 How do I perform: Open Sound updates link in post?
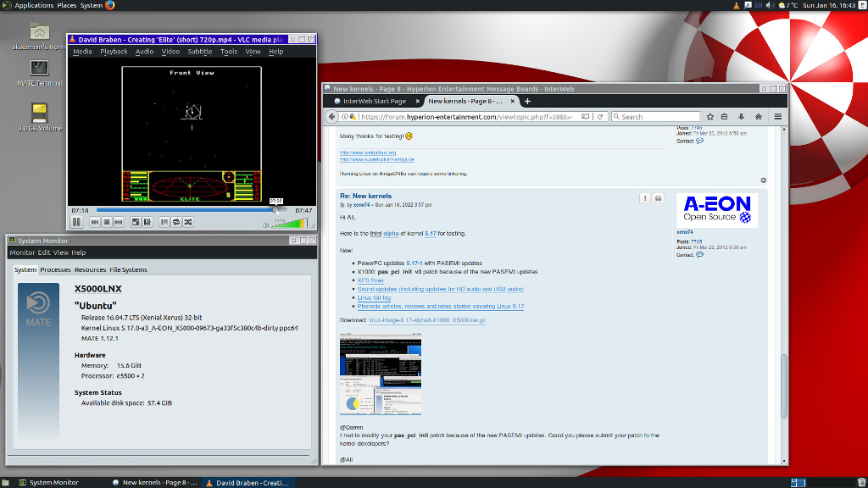click(x=440, y=289)
